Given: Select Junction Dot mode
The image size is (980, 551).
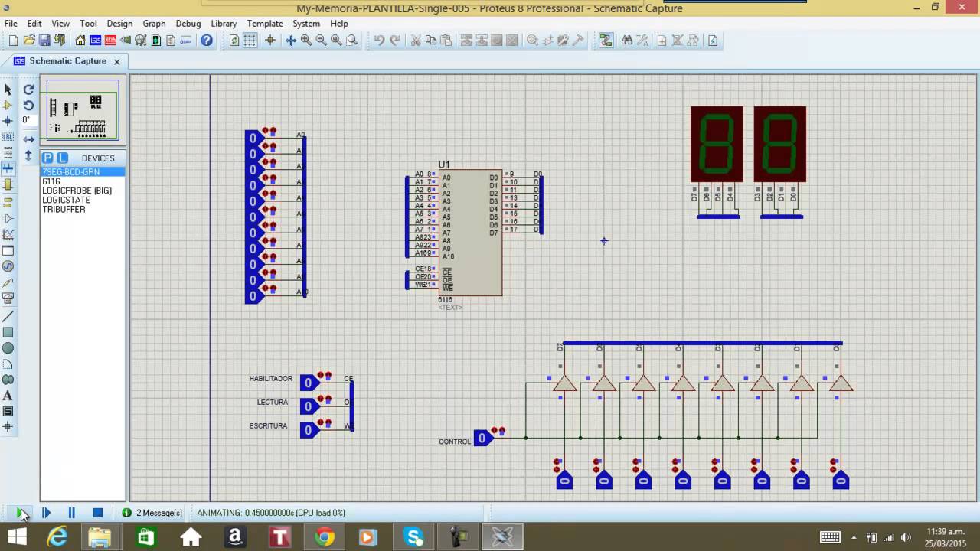Looking at the screenshot, I should pos(8,121).
